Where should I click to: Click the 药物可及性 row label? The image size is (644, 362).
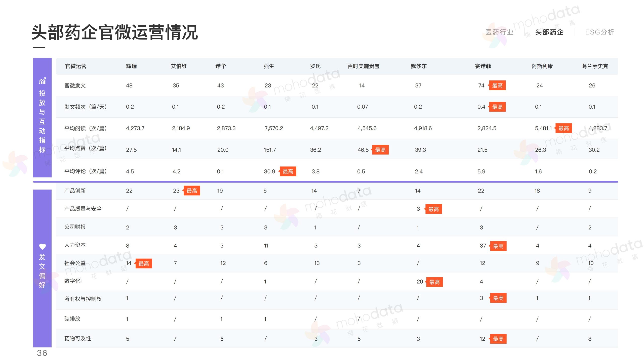pyautogui.click(x=77, y=339)
